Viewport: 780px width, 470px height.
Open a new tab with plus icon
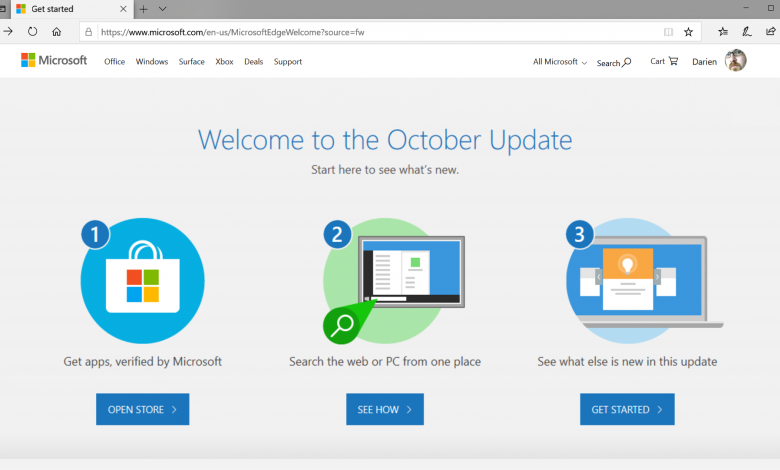(143, 9)
